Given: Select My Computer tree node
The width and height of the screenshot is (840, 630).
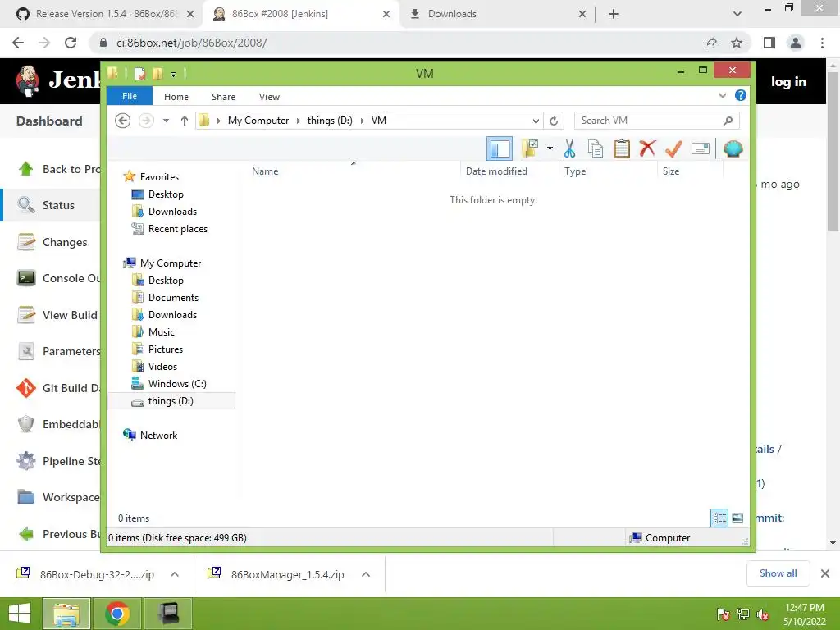Looking at the screenshot, I should (x=171, y=263).
